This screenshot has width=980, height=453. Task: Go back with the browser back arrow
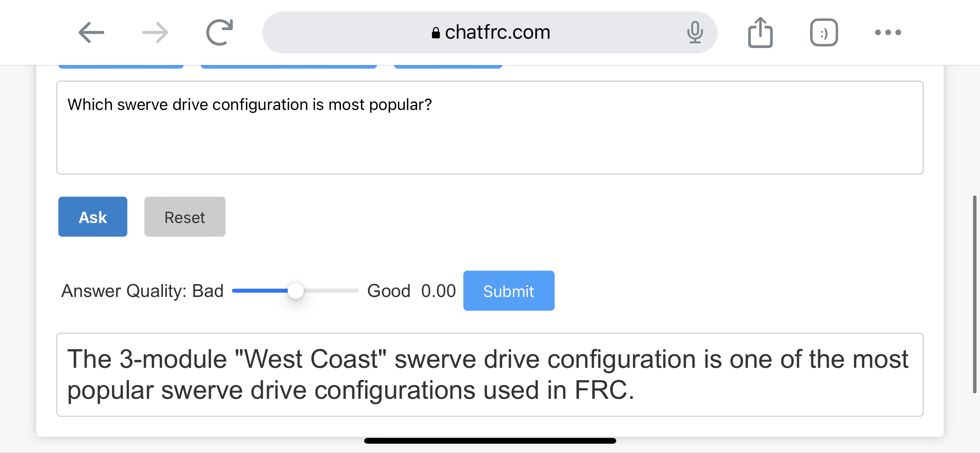tap(91, 32)
